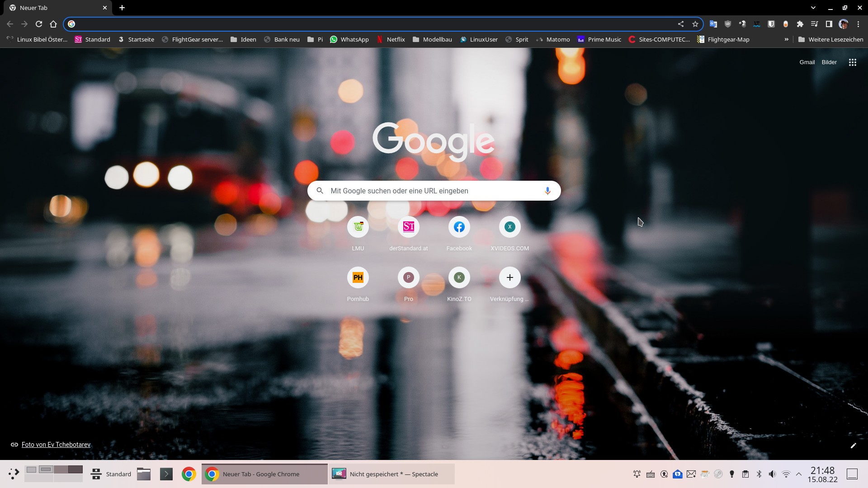This screenshot has width=868, height=488.
Task: Open the tab search dropdown arrow
Action: click(x=813, y=8)
